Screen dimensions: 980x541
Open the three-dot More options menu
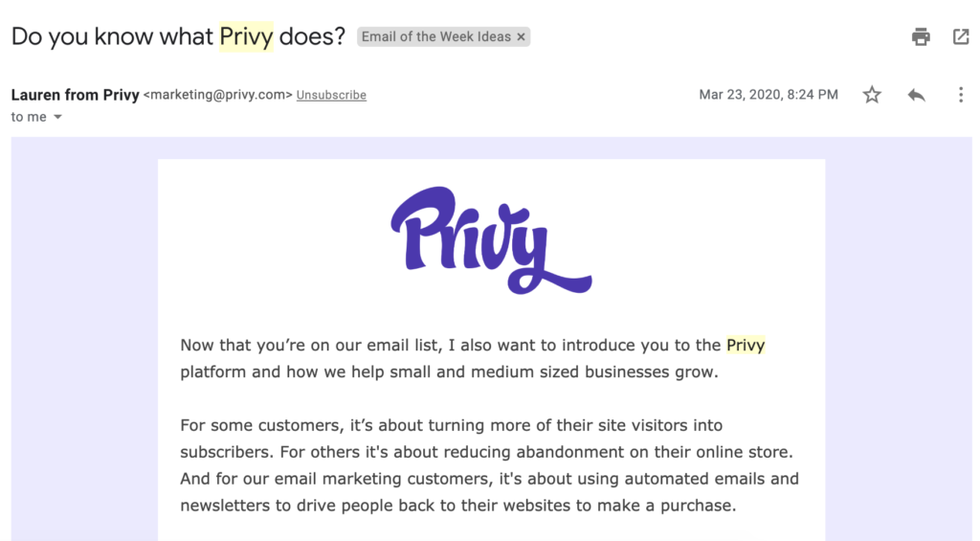961,95
